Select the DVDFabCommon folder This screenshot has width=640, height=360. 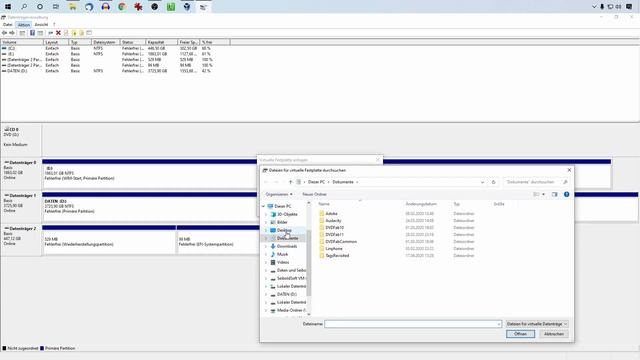coord(341,241)
